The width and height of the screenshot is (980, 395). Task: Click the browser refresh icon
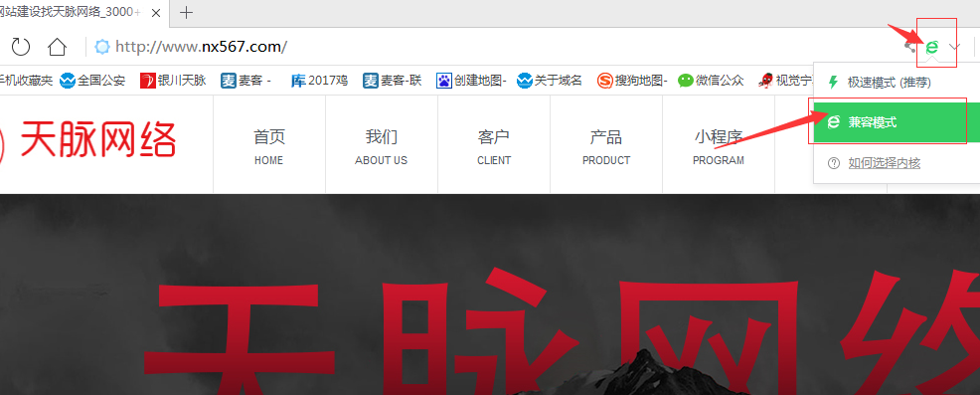click(21, 47)
